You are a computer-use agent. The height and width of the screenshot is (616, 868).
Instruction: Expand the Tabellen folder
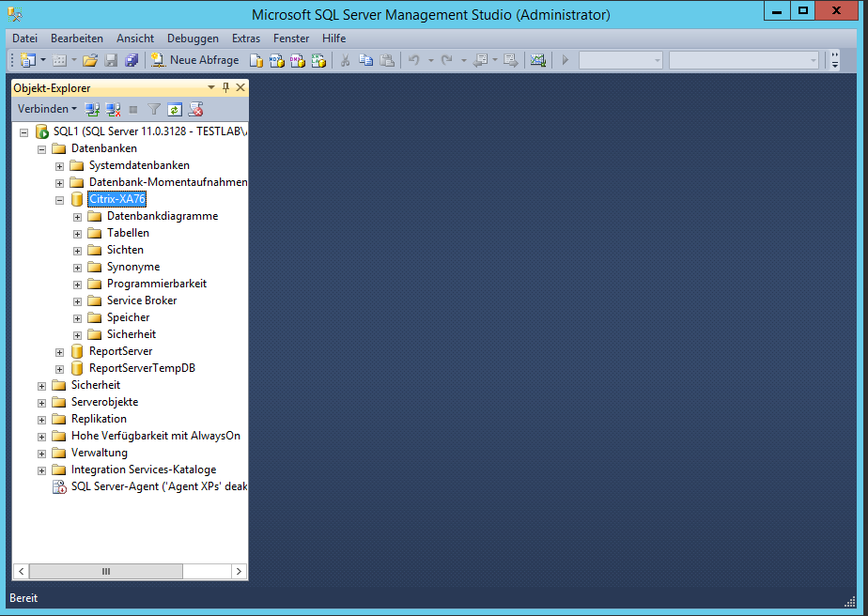(77, 234)
